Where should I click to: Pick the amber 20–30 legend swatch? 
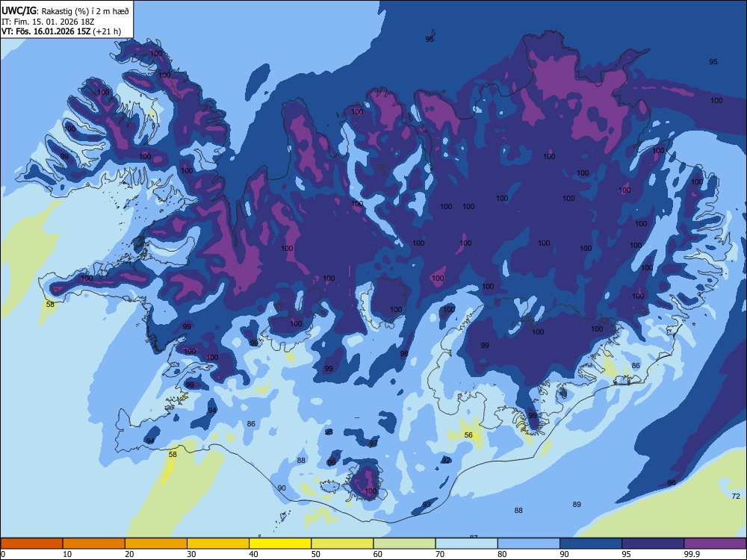(x=156, y=544)
